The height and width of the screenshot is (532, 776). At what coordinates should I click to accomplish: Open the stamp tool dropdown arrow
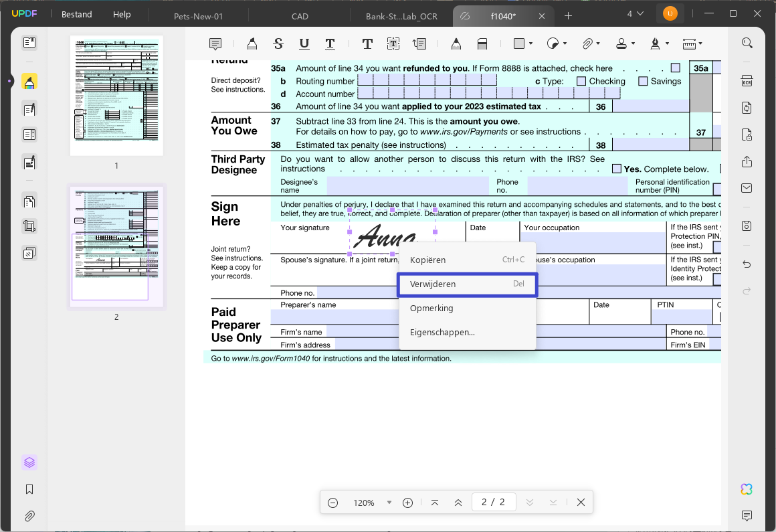tap(633, 43)
